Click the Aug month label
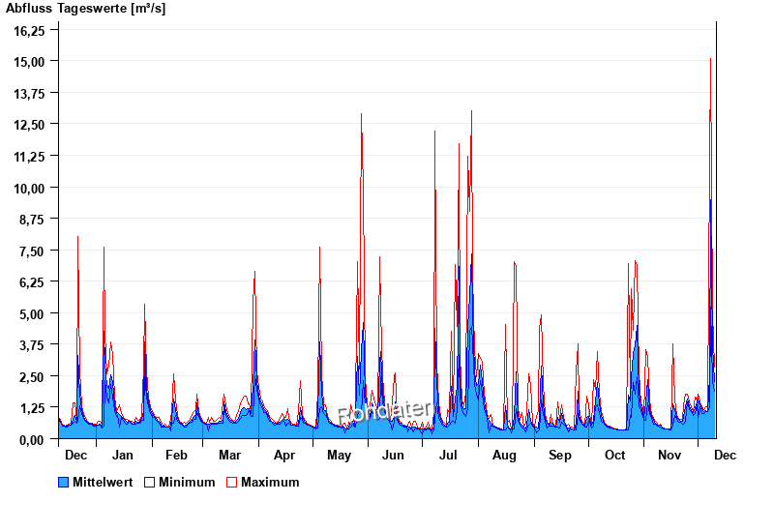The height and width of the screenshot is (532, 774). click(504, 455)
